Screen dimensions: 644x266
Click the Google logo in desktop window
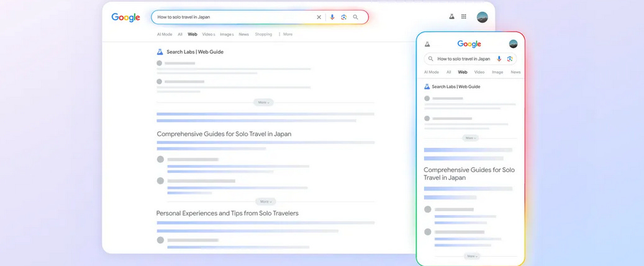click(125, 17)
